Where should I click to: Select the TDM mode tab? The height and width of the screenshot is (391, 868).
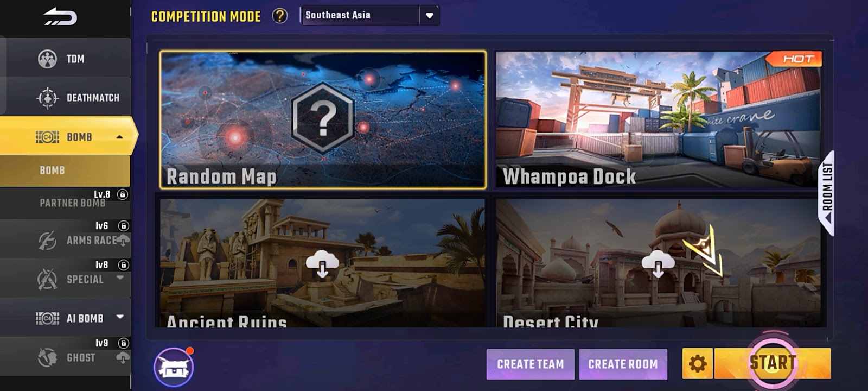(66, 58)
